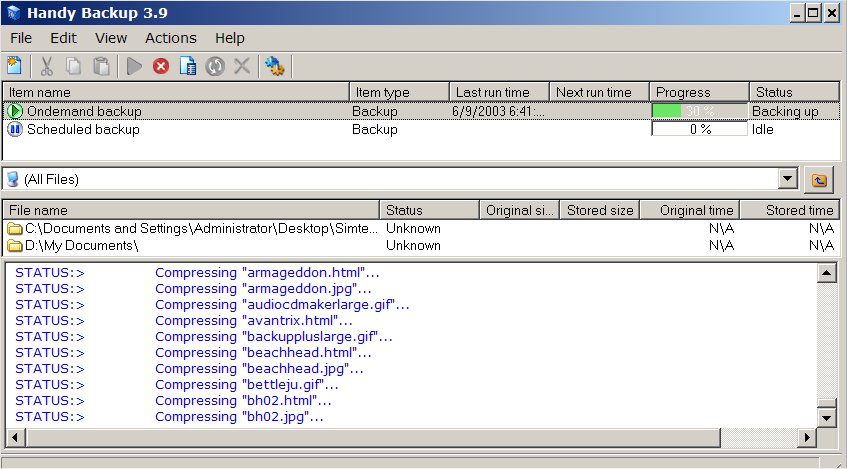Viewport: 847px width, 469px height.
Task: Click log line Compressing "backuppluslarge.gif"
Action: pyautogui.click(x=274, y=337)
